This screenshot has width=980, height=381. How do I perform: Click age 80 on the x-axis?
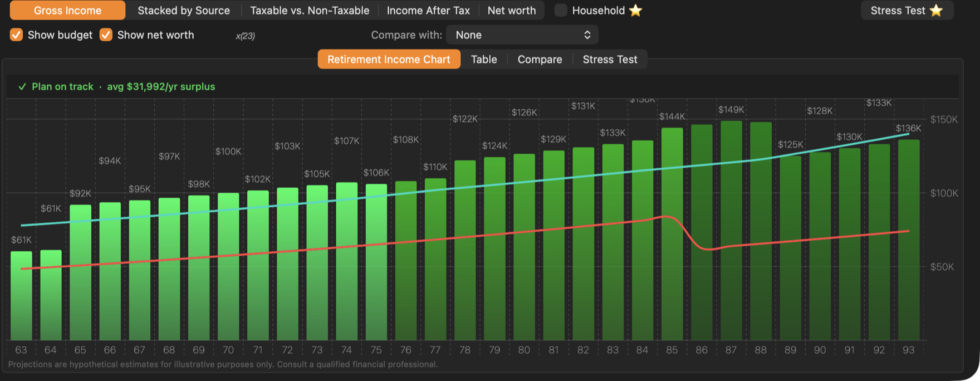[x=523, y=350]
